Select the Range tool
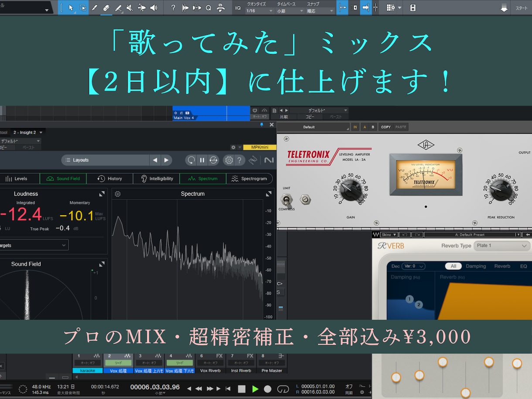Screen dimensions: 532x399 82,8
